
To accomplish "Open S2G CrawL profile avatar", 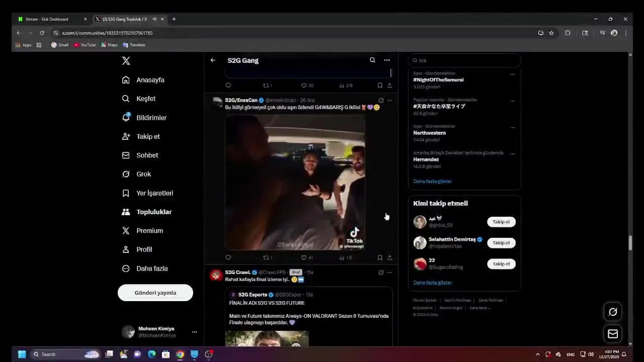I will (x=216, y=275).
